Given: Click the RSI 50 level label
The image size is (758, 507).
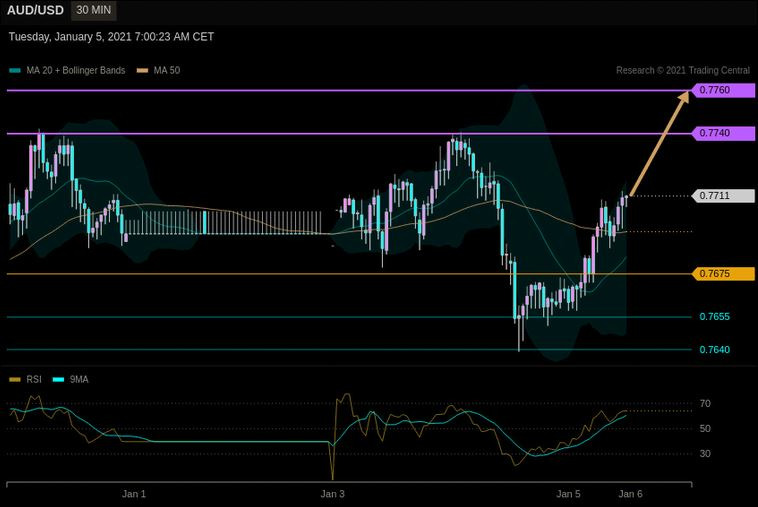Looking at the screenshot, I should click(x=705, y=429).
